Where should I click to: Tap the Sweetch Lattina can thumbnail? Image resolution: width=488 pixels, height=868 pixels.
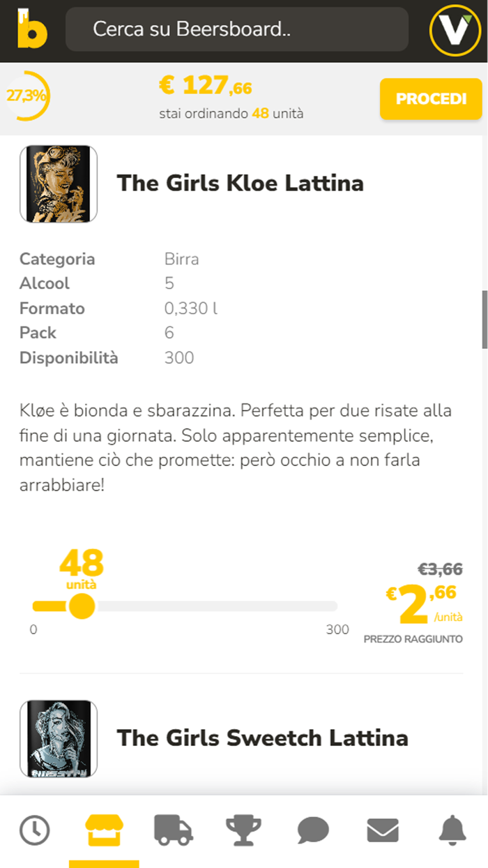click(x=59, y=738)
